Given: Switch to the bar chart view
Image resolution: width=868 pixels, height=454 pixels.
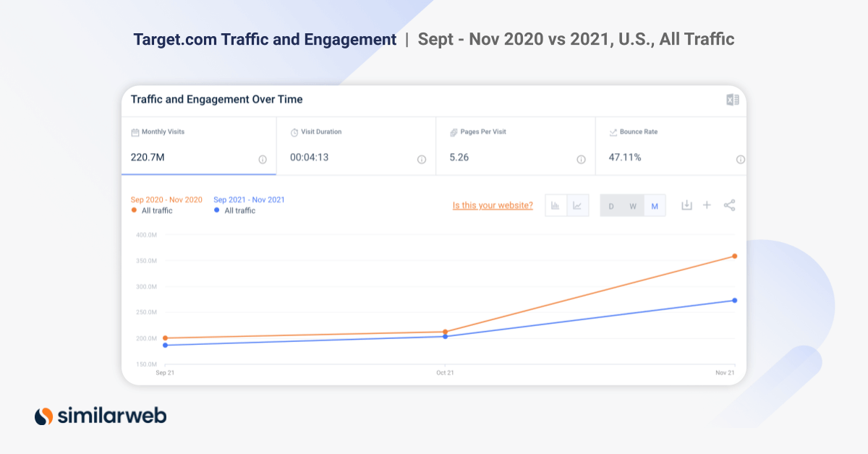Looking at the screenshot, I should coord(556,206).
